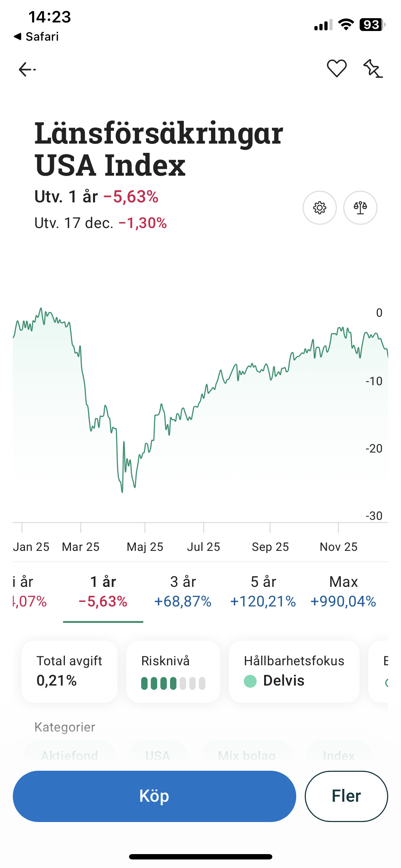
Task: Return to Safari via back link
Action: tap(36, 36)
